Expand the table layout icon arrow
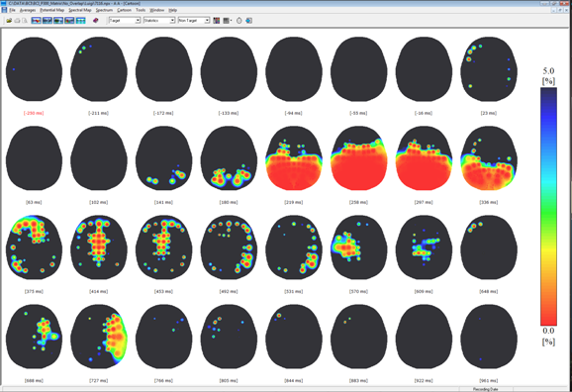This screenshot has height=392, width=572. coord(232,21)
